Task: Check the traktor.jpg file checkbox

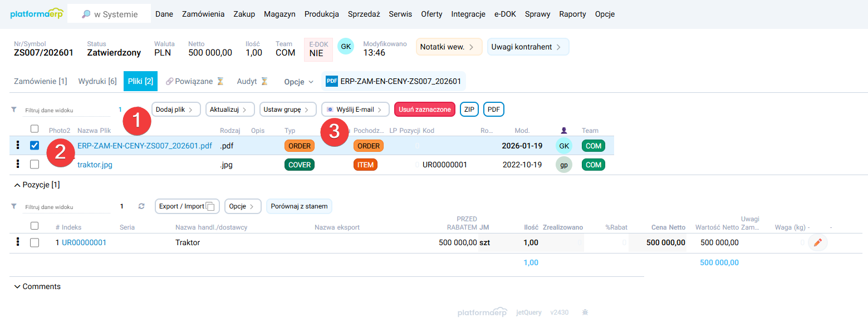Action: pos(35,165)
